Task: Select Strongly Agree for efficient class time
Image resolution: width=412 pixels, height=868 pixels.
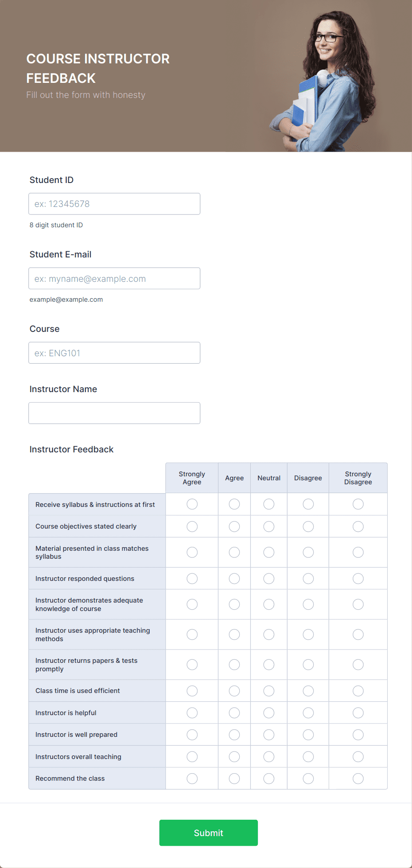Action: pyautogui.click(x=191, y=690)
